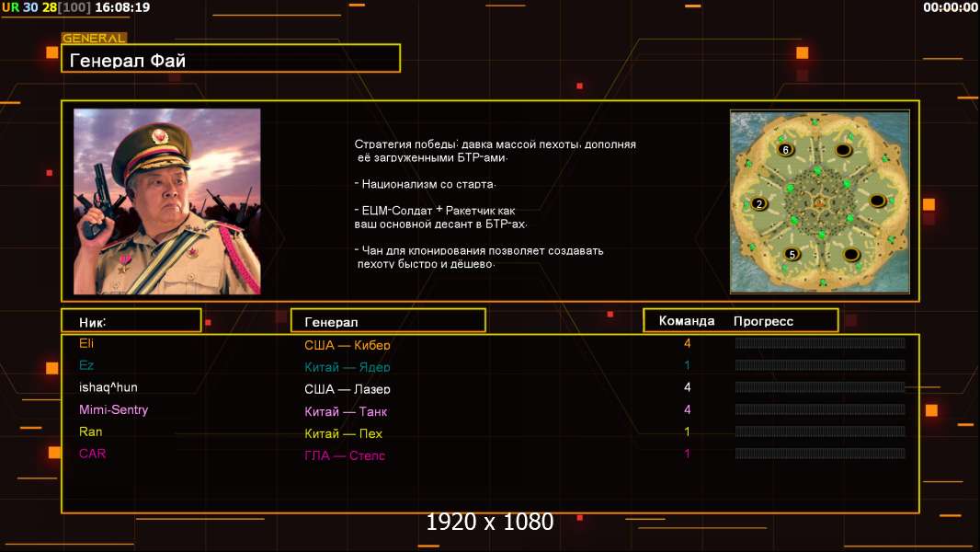The height and width of the screenshot is (552, 980).
Task: Select player name Mimi-Sentry
Action: [113, 409]
